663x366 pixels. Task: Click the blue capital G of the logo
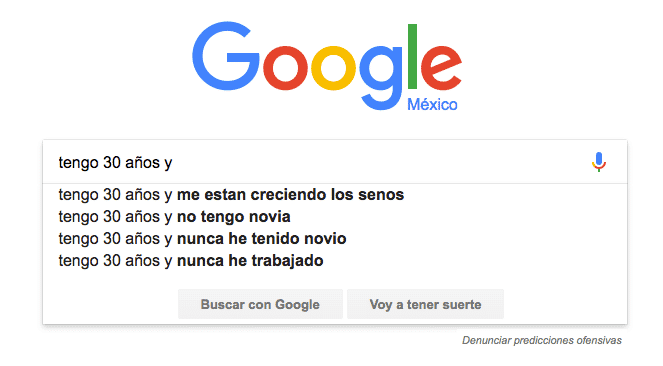(x=225, y=56)
